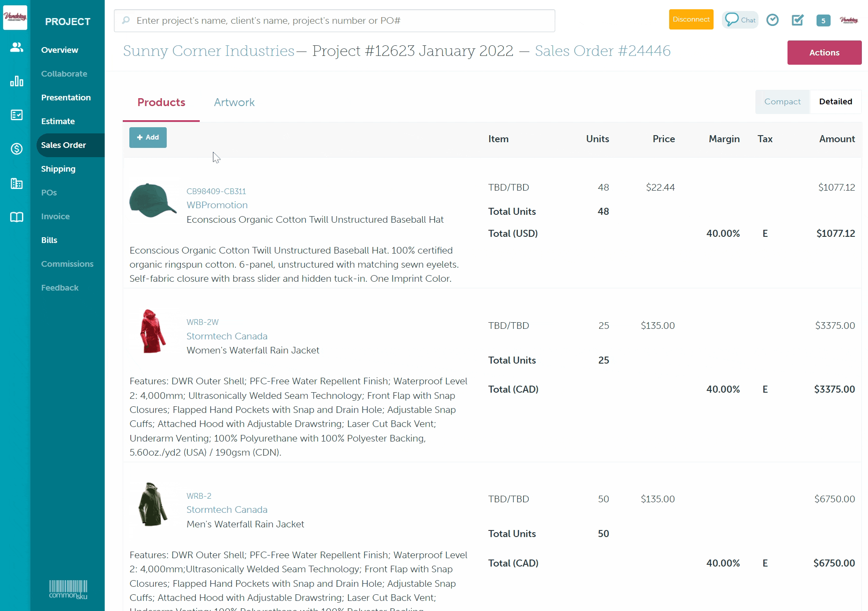
Task: Open the dollar sign finance icon
Action: (16, 149)
